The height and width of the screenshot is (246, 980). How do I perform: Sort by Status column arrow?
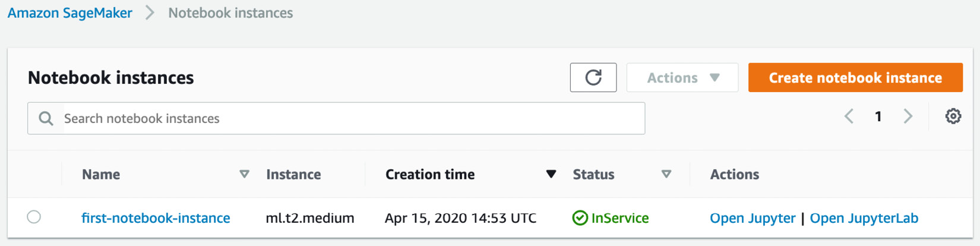click(x=666, y=174)
